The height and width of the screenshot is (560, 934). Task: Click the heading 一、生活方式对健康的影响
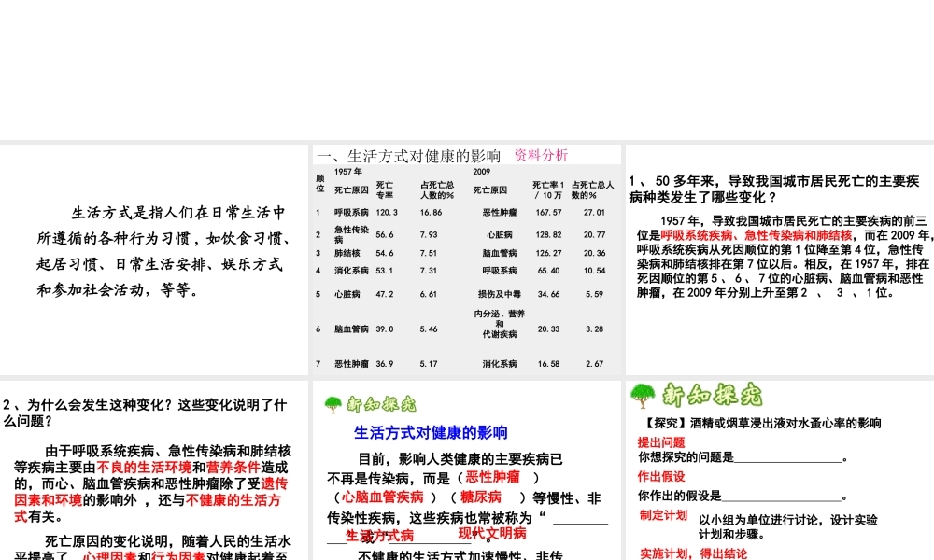(x=409, y=156)
